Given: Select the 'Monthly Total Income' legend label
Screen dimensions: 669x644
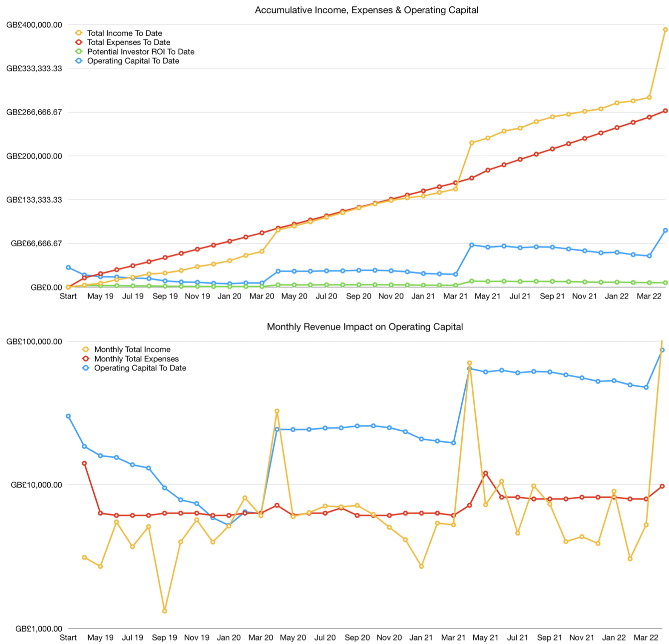Looking at the screenshot, I should tap(132, 350).
